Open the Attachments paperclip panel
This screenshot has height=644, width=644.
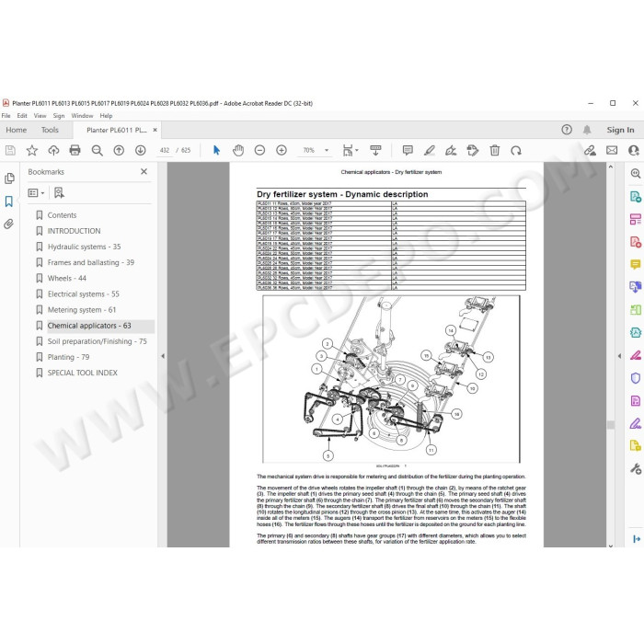[8, 224]
